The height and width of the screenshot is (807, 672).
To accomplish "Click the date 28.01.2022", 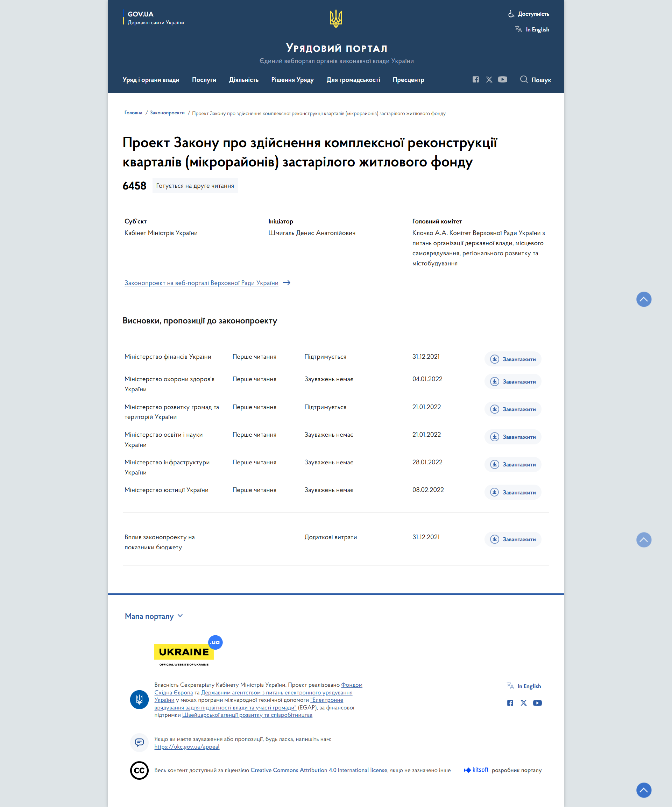I will click(427, 462).
